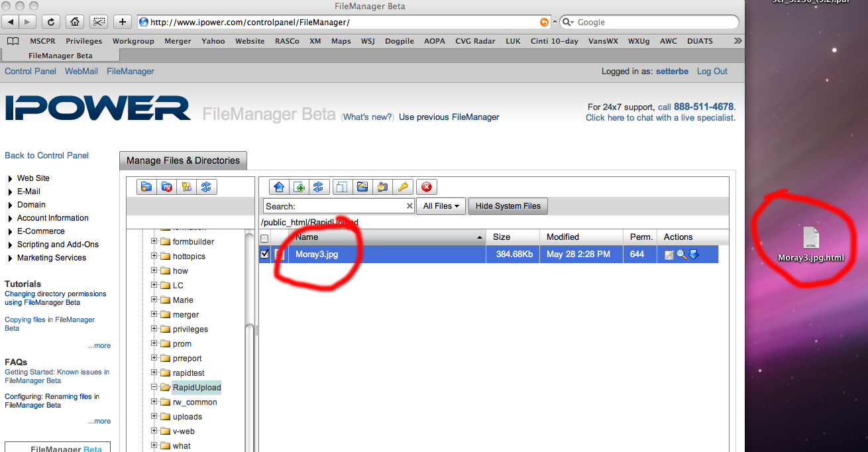
Task: Expand the Marie folder
Action: [154, 300]
